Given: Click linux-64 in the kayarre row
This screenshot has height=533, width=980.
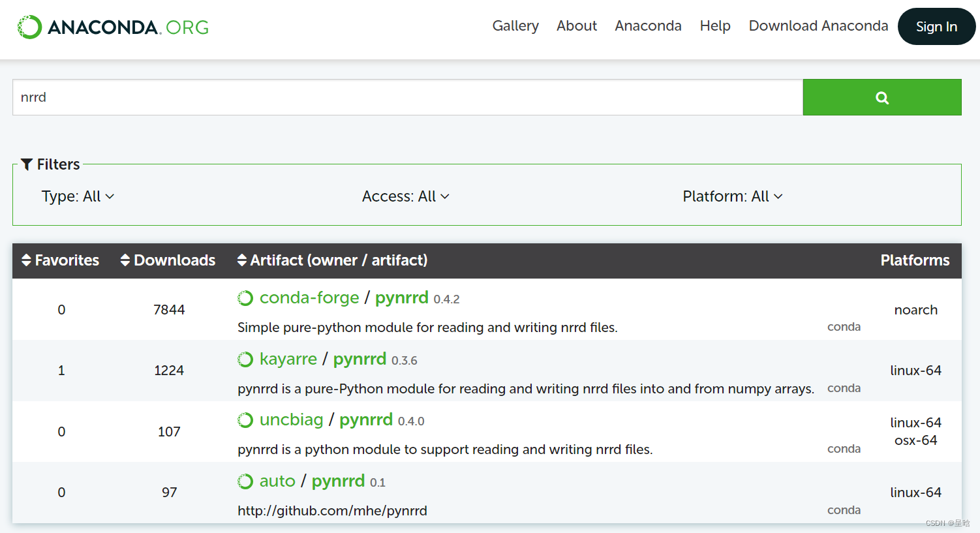Looking at the screenshot, I should [916, 371].
